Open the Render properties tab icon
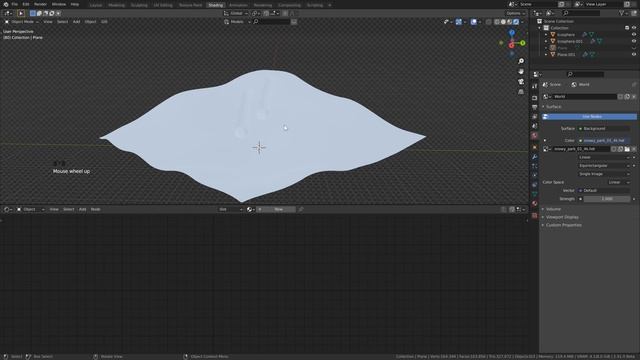This screenshot has height=360, width=640. pos(534,98)
